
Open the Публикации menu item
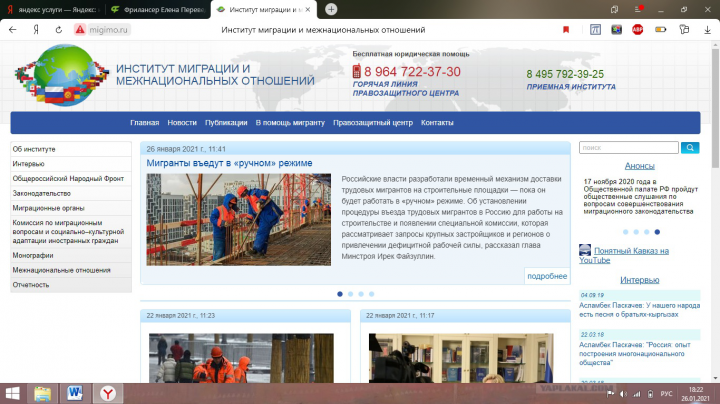(226, 123)
